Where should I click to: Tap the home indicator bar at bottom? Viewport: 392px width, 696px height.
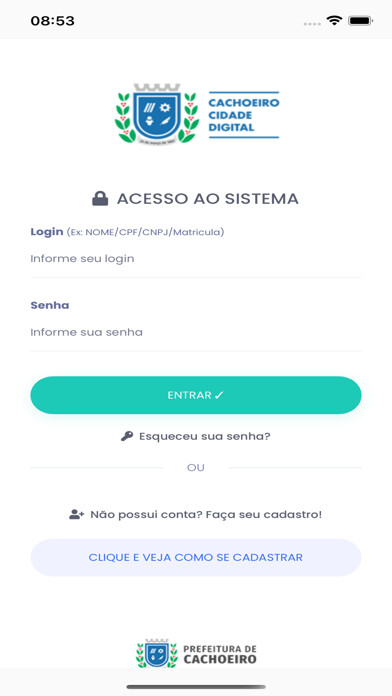tap(196, 687)
